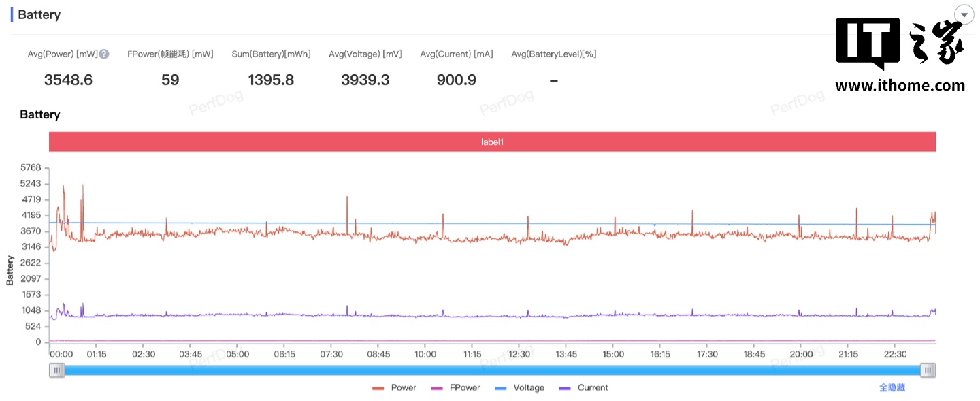
Task: Click the Avg(BatteryLevel) dash value
Action: [x=553, y=80]
